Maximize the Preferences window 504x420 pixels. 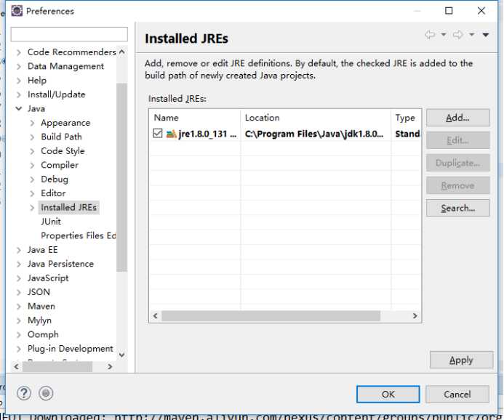449,11
